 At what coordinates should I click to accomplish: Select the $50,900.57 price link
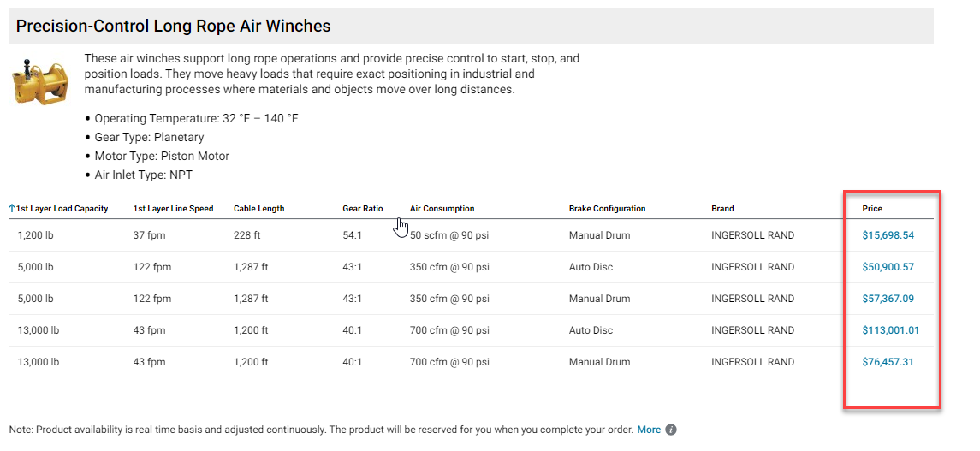click(888, 267)
